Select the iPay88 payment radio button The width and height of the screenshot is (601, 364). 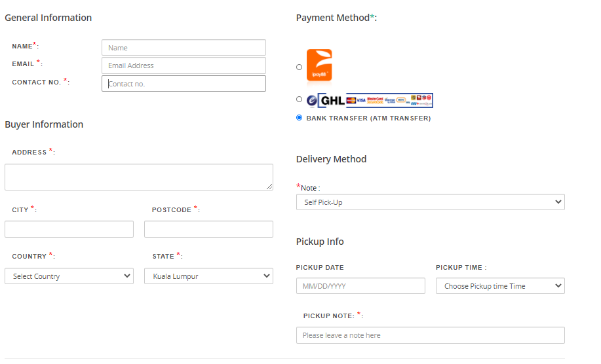(300, 67)
